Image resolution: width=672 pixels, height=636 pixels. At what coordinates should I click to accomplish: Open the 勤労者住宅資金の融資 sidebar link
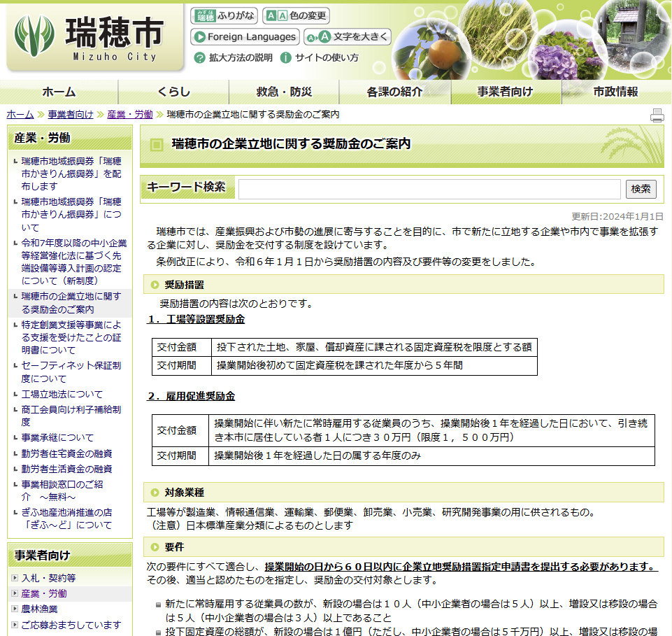[x=67, y=453]
